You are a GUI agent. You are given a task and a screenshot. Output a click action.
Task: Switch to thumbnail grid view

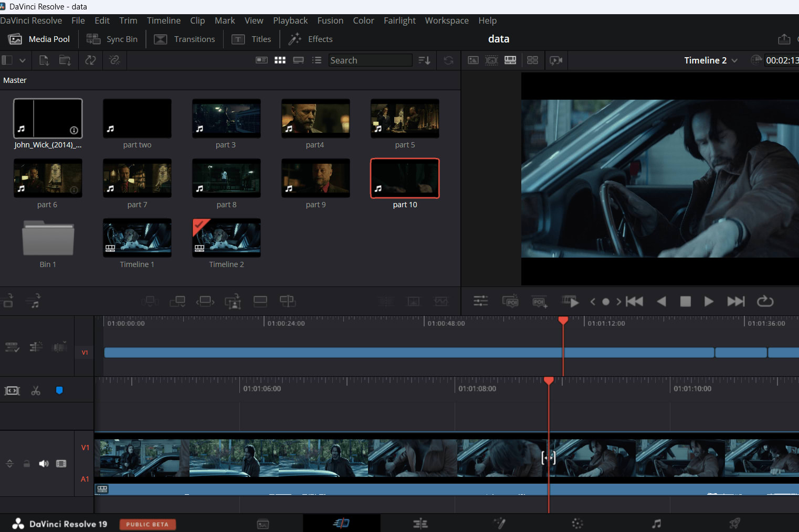[x=280, y=60]
